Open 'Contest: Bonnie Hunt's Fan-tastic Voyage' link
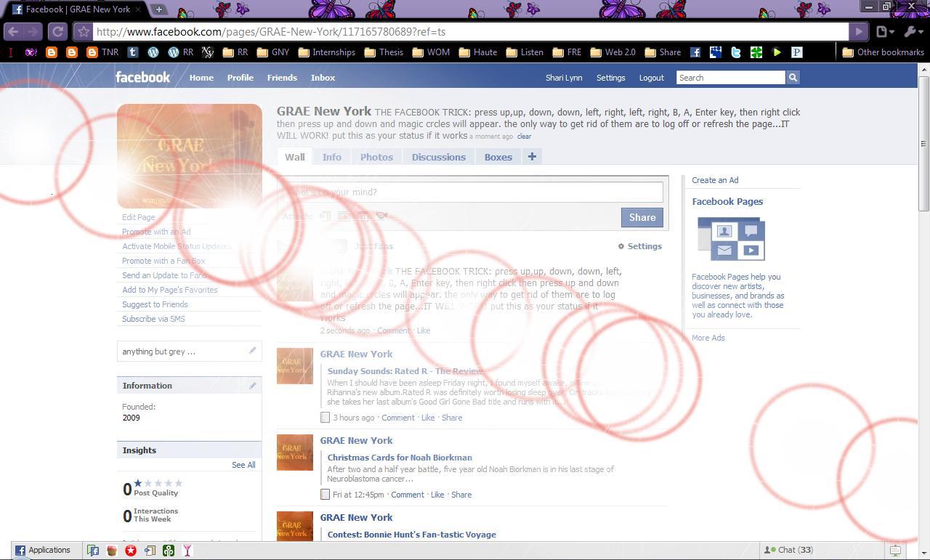The height and width of the screenshot is (560, 930). coord(412,535)
